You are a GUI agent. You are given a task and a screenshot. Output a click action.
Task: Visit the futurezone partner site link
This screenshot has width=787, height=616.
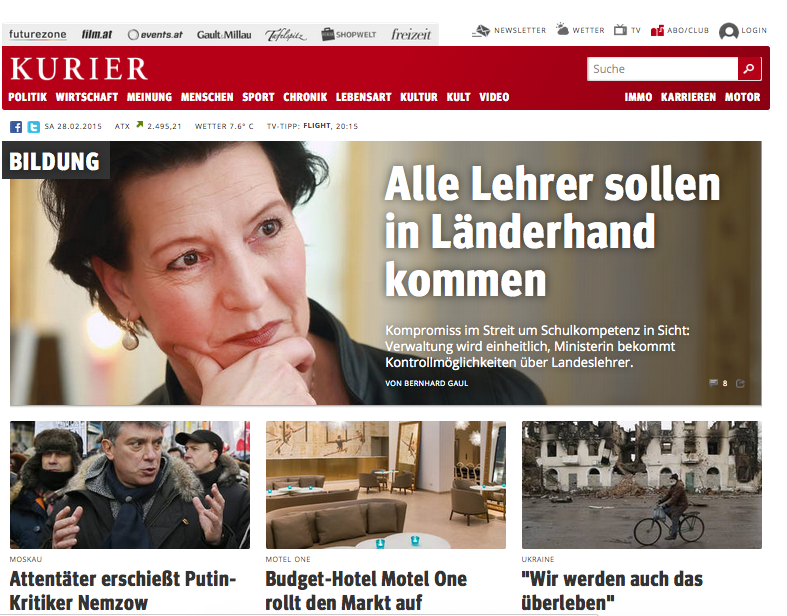pos(38,35)
